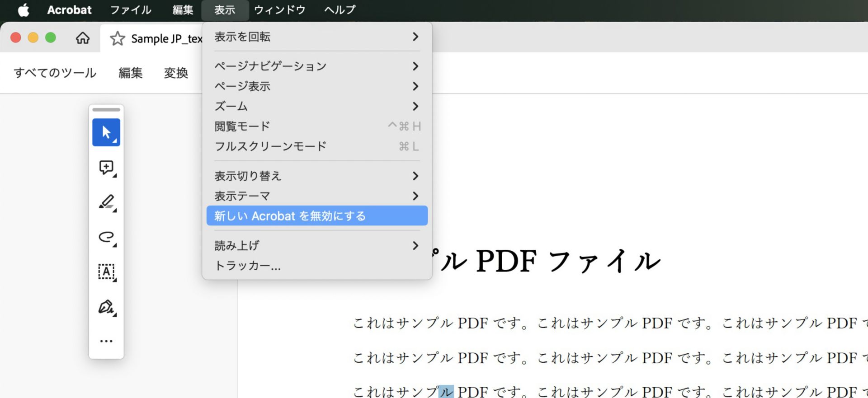This screenshot has width=868, height=398.
Task: Select the add comment tool
Action: (106, 168)
